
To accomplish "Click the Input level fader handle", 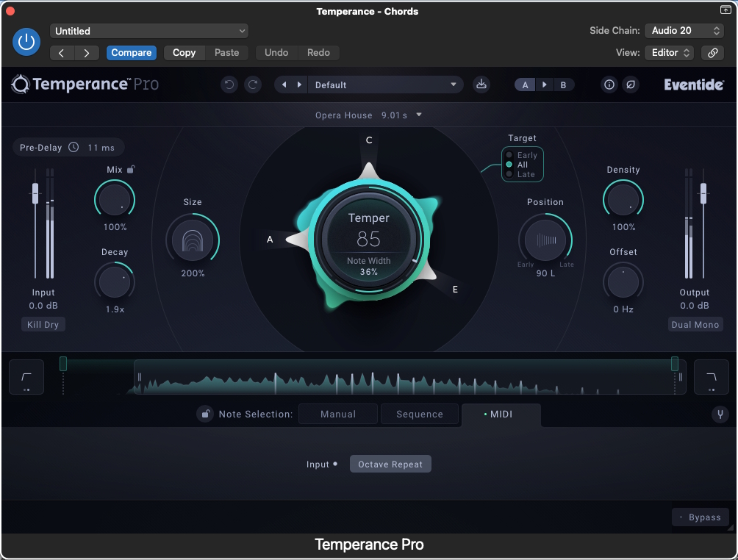I will (x=35, y=193).
